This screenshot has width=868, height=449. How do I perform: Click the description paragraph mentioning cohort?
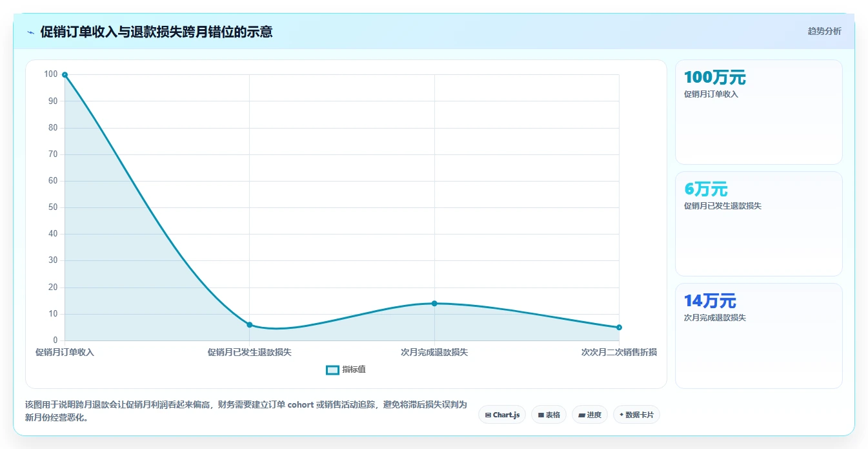coord(246,411)
